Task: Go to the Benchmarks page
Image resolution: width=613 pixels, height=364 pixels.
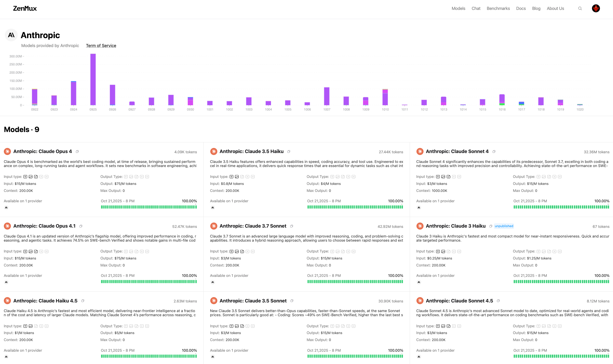Action: tap(498, 9)
